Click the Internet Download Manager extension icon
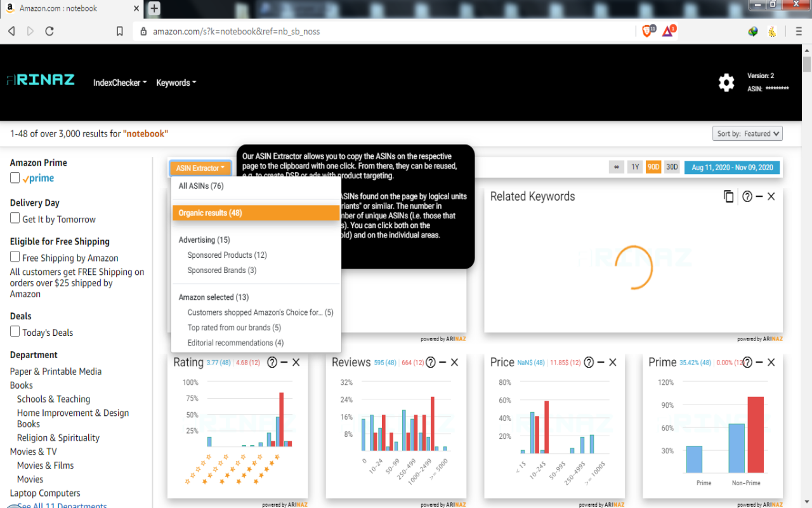 753,31
